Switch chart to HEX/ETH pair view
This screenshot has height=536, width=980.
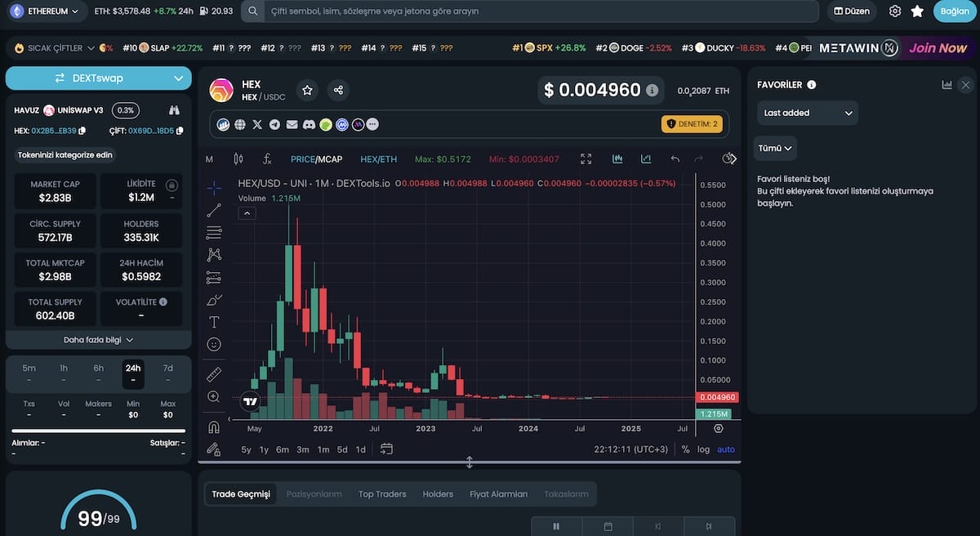[x=379, y=159]
